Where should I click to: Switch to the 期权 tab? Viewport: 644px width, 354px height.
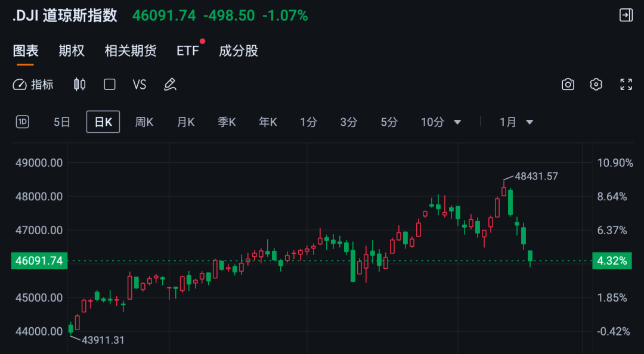click(x=72, y=51)
